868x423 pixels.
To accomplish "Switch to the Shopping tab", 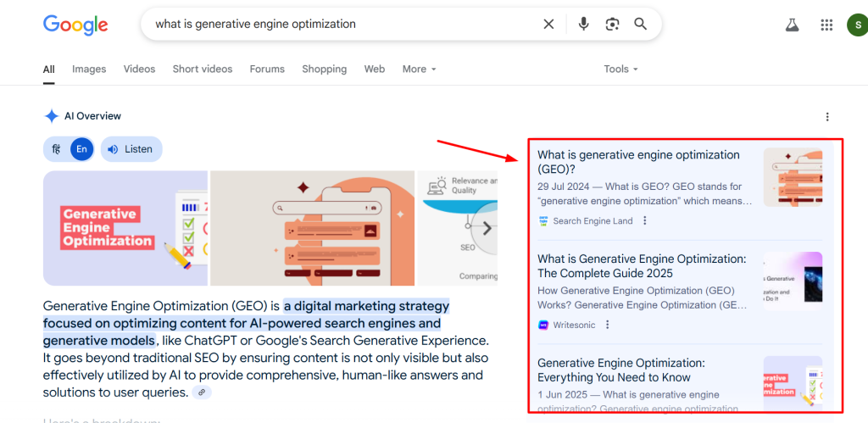I will pyautogui.click(x=325, y=70).
